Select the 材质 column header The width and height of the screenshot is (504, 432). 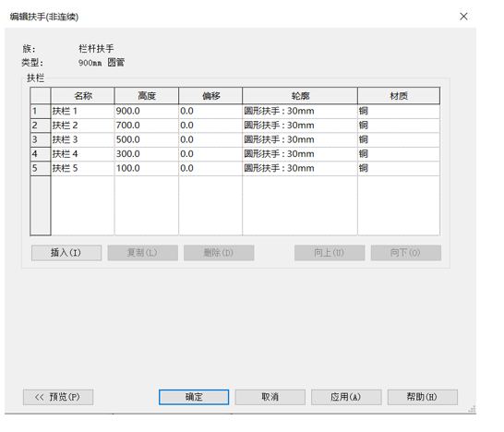tap(399, 96)
